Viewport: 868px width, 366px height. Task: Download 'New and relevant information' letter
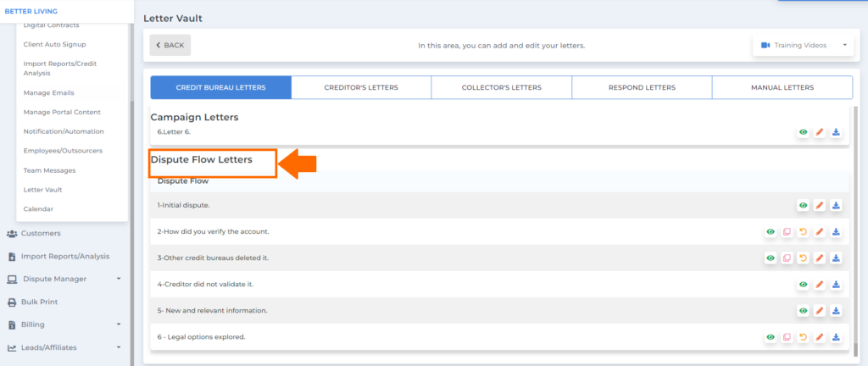[x=837, y=311]
